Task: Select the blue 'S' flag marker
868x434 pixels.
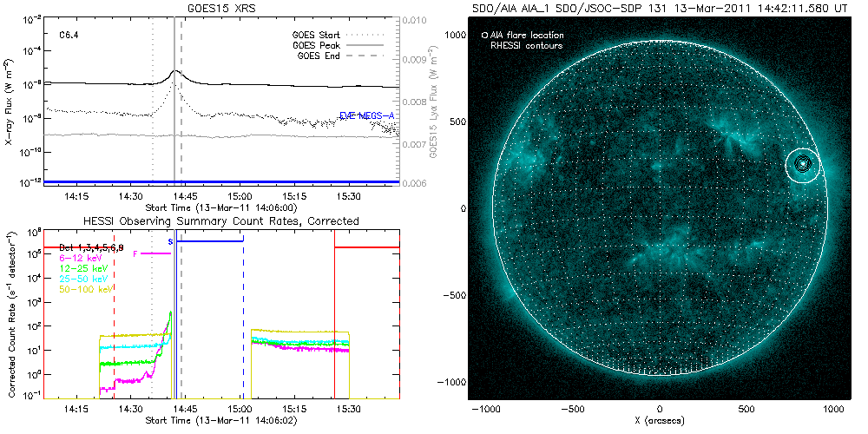Action: [170, 241]
